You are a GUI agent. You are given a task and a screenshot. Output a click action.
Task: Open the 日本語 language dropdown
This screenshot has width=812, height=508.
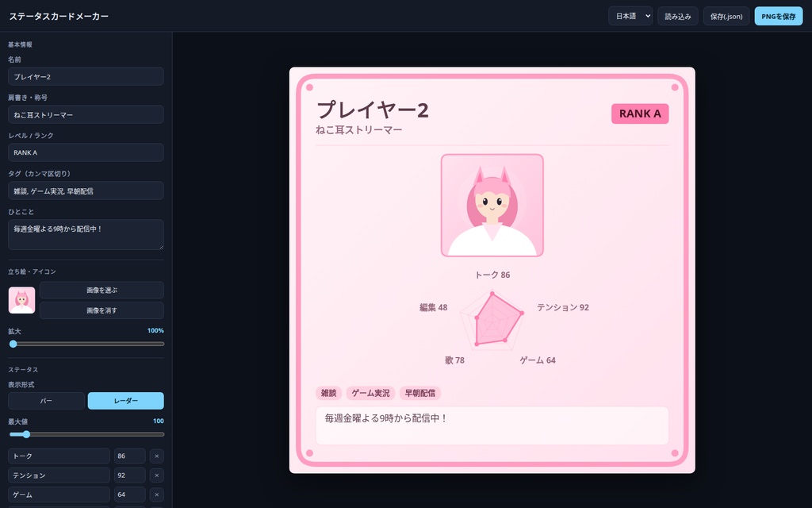point(630,16)
